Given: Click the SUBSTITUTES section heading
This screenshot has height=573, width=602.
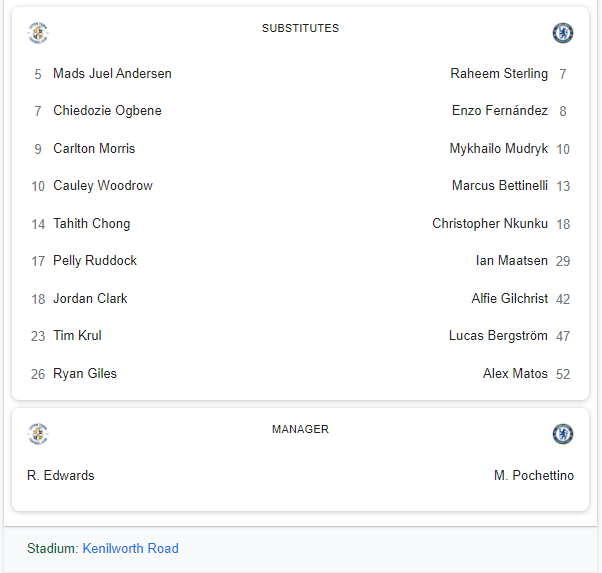Looking at the screenshot, I should [301, 28].
